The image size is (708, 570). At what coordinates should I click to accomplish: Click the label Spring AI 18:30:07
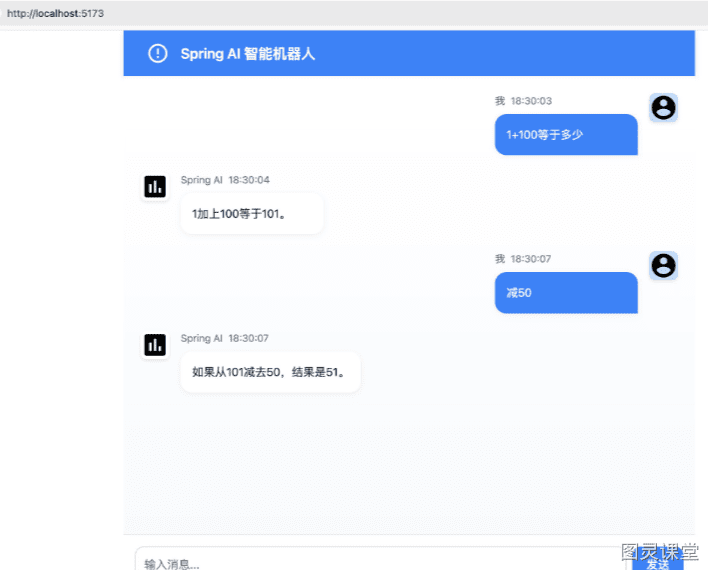(x=224, y=338)
